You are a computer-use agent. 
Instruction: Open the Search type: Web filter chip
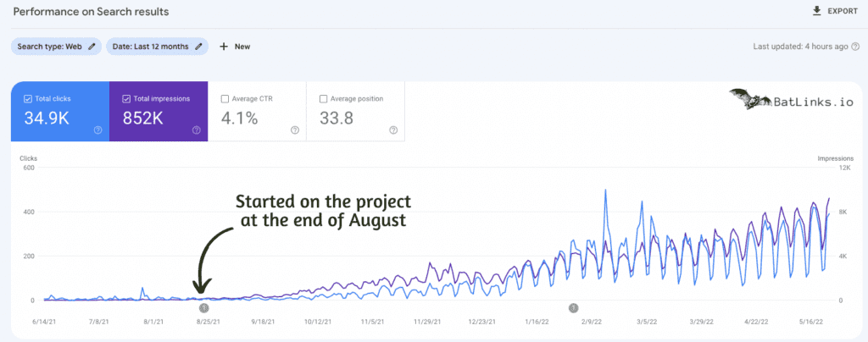click(x=56, y=47)
